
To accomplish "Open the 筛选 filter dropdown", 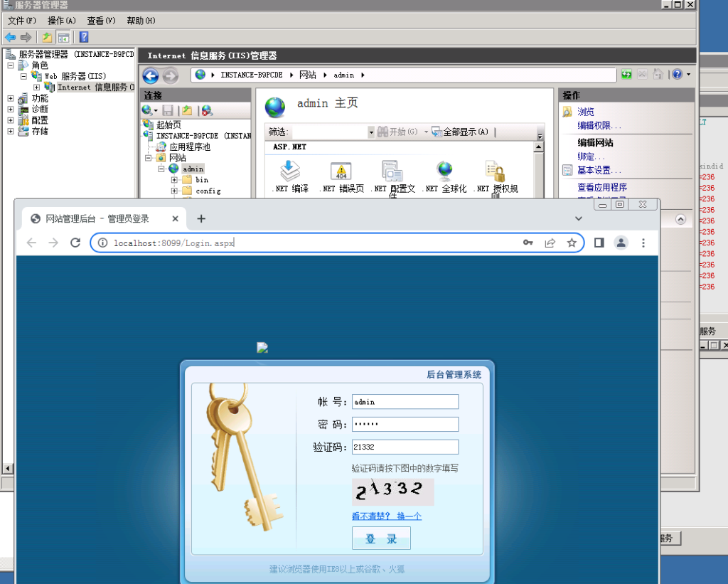I will coord(370,132).
